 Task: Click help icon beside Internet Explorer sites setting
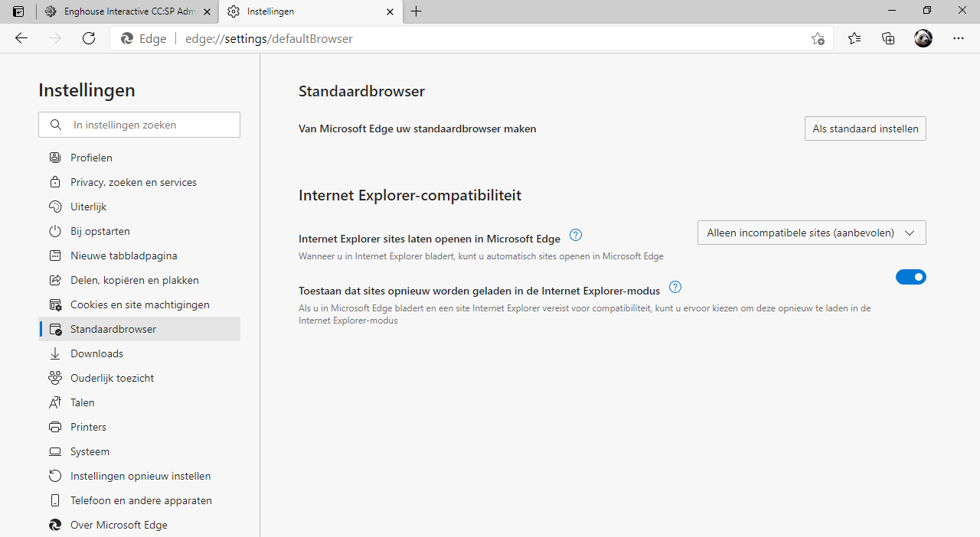coord(577,235)
